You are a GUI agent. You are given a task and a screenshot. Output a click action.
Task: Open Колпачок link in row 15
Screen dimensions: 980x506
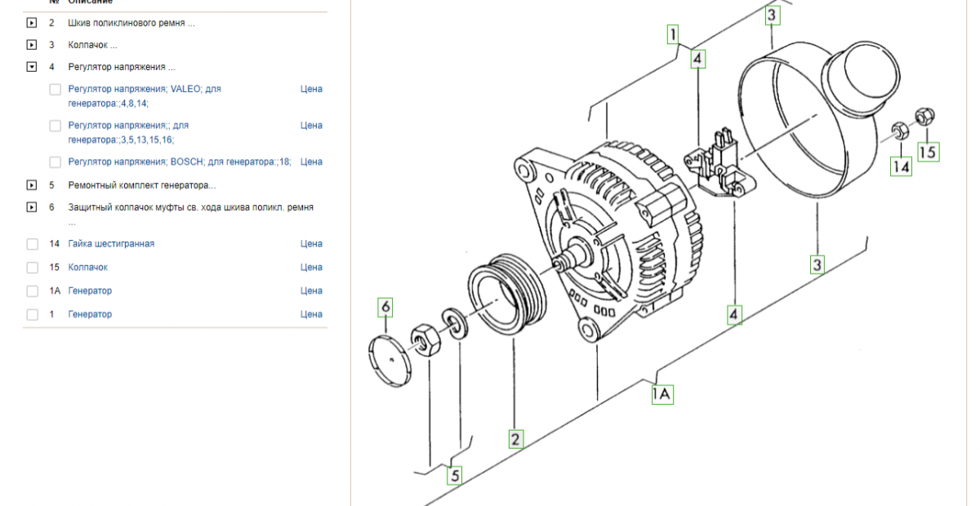click(x=87, y=268)
